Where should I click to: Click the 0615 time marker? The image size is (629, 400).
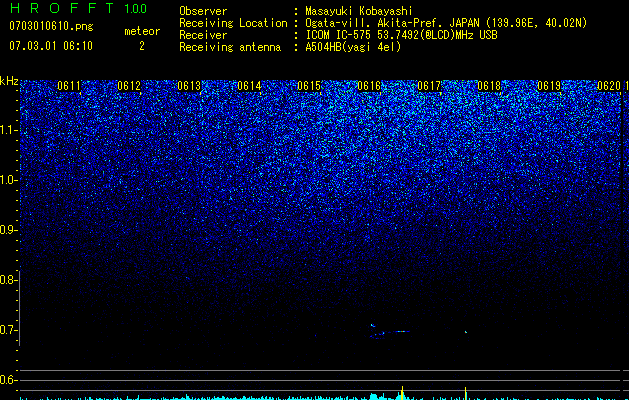point(309,86)
